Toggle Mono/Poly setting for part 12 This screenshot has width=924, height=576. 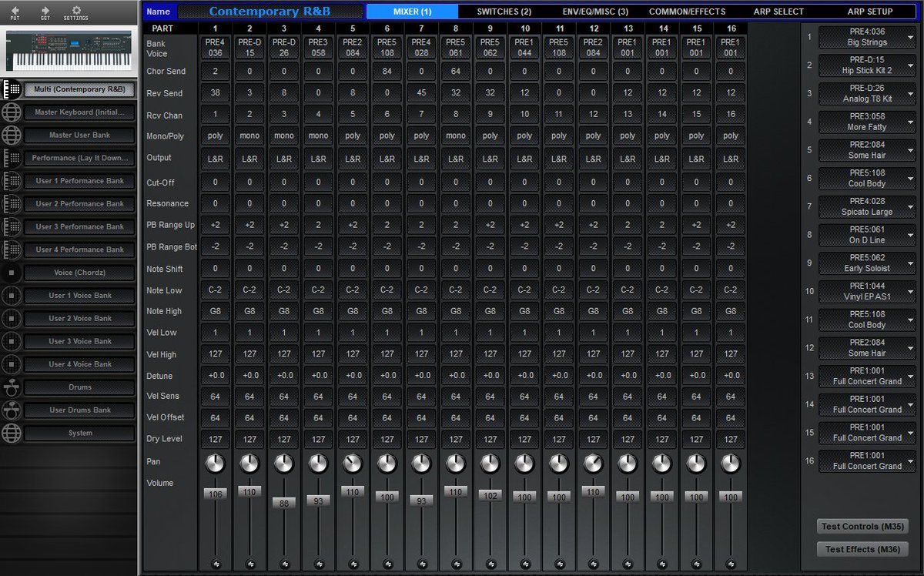coord(593,136)
